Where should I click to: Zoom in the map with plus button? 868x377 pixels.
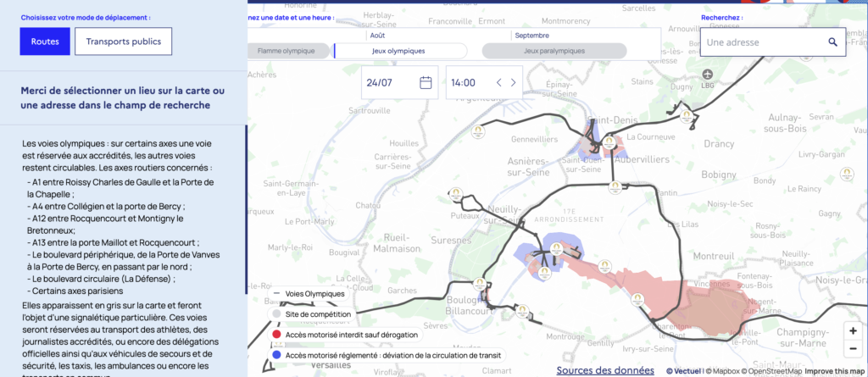click(853, 331)
